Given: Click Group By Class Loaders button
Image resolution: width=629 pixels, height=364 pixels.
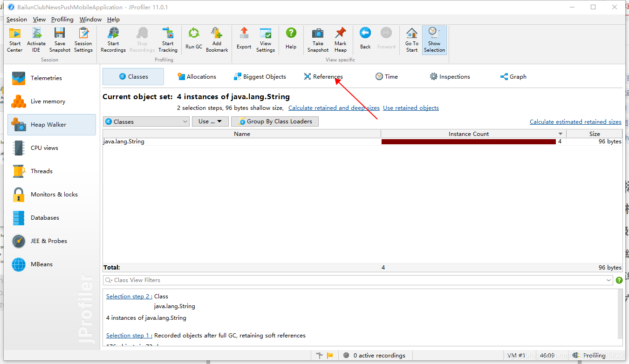Looking at the screenshot, I should [x=275, y=121].
